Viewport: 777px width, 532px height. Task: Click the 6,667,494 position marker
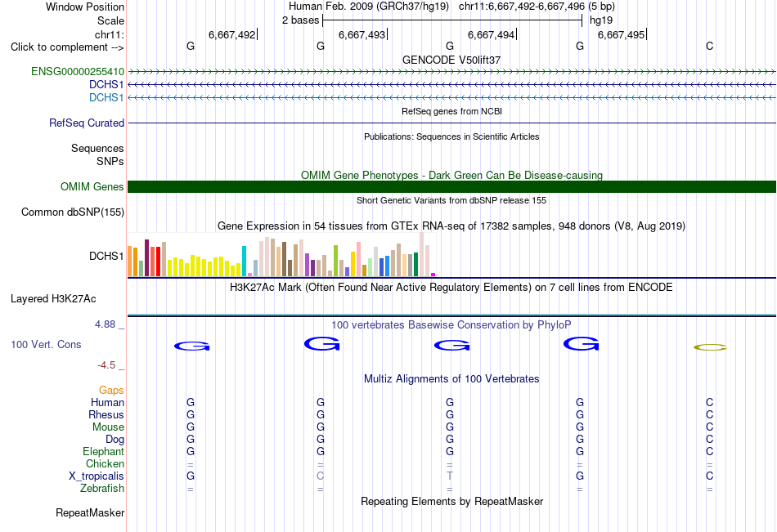pyautogui.click(x=492, y=34)
